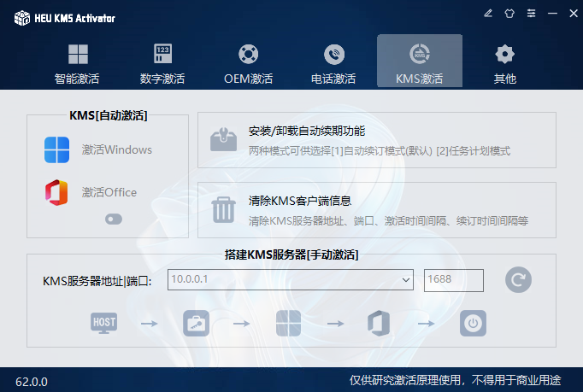Click version number 62.0.0
Screen dimensions: 583x392
point(32,382)
